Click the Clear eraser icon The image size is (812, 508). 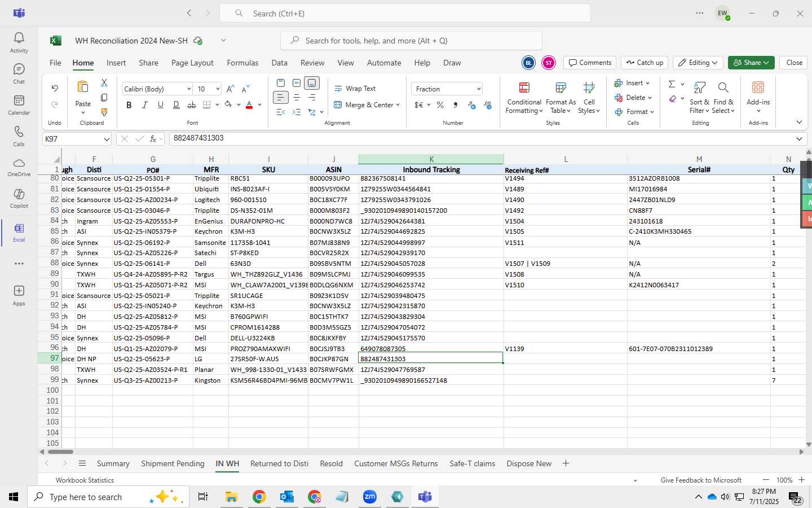click(672, 99)
